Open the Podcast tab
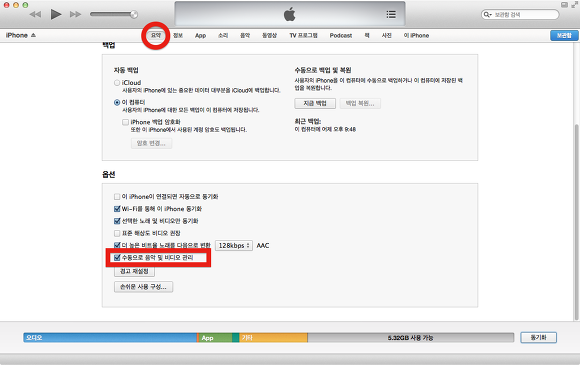 [341, 36]
